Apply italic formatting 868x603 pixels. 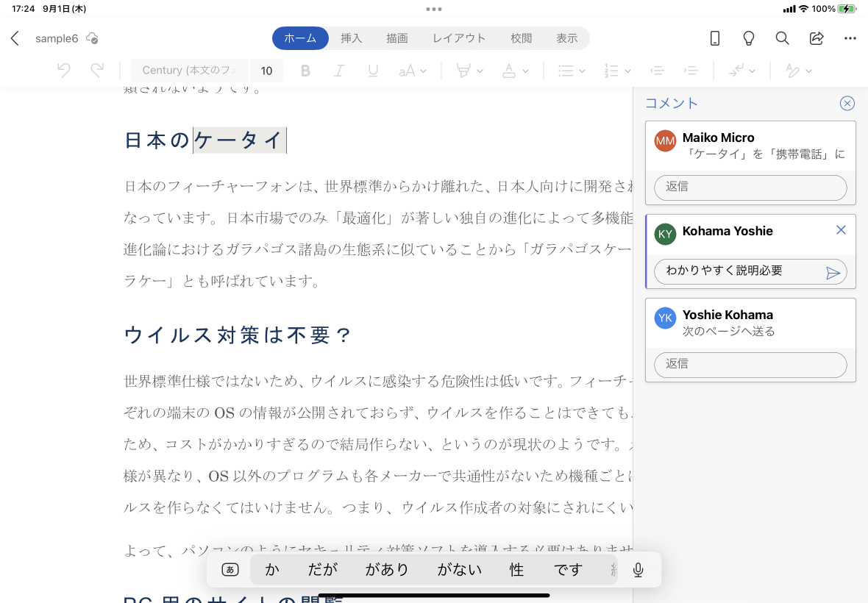[339, 71]
